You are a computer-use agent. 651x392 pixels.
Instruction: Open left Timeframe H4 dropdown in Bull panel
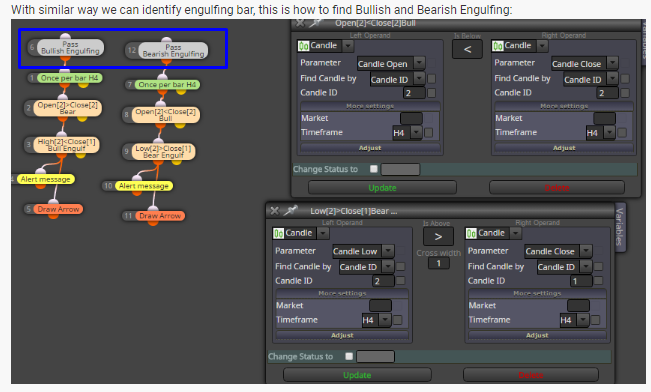416,132
